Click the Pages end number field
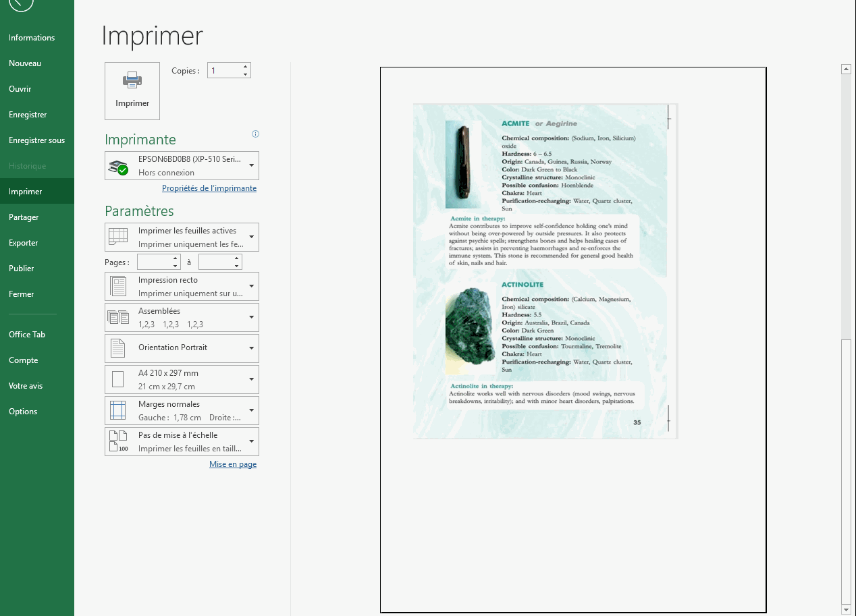856x616 pixels. pos(216,262)
